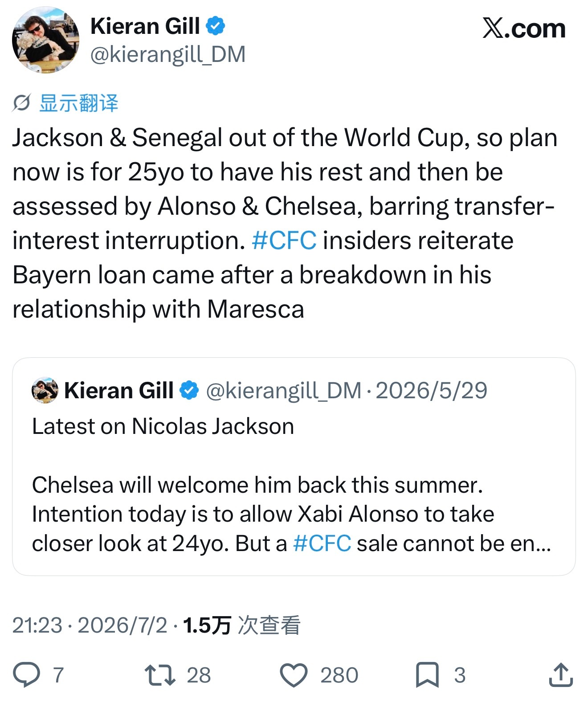Tap the retweet arrows icon
588x715 pixels.
pyautogui.click(x=160, y=675)
